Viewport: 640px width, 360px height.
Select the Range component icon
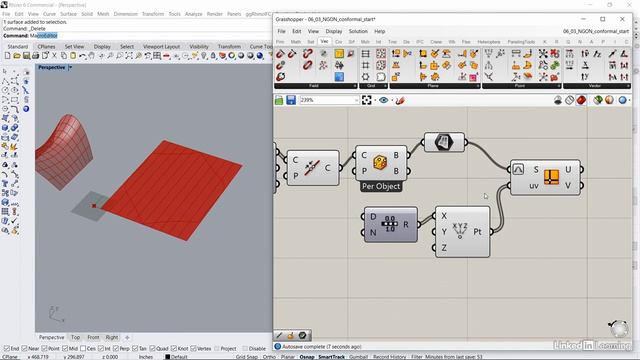390,224
